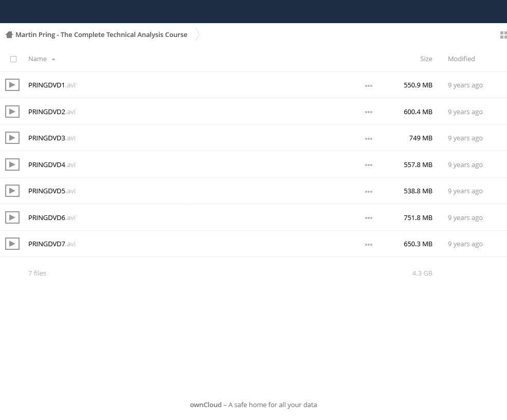The height and width of the screenshot is (420, 507).
Task: Open the more-actions menu for PRINGDVD6.avi
Action: click(369, 218)
